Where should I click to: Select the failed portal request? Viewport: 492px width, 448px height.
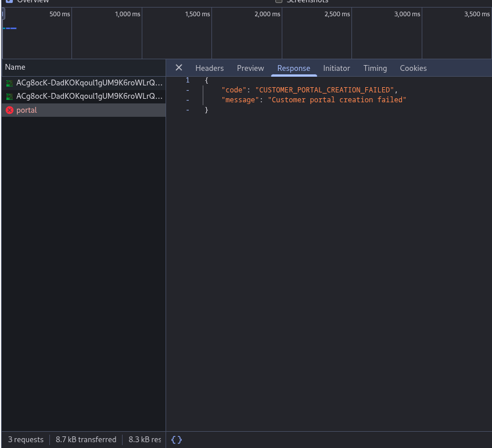[84, 110]
